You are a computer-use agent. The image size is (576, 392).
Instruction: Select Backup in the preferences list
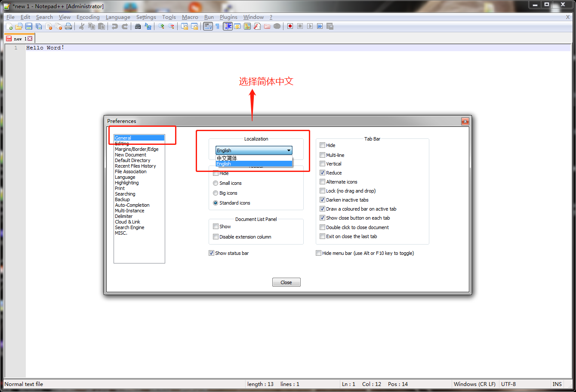coord(122,199)
